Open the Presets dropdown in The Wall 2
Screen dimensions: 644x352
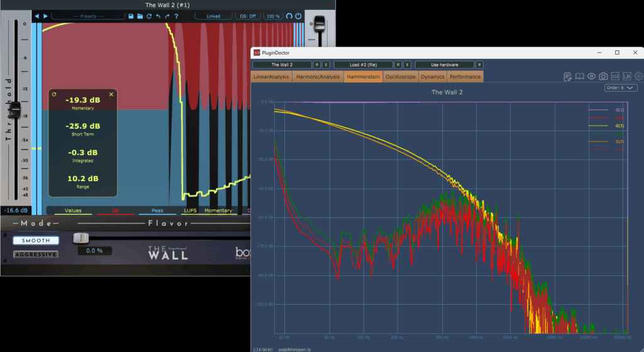[x=88, y=16]
